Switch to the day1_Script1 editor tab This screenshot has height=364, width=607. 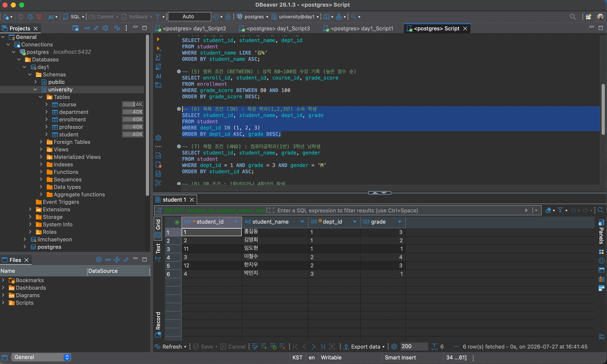[x=358, y=29]
